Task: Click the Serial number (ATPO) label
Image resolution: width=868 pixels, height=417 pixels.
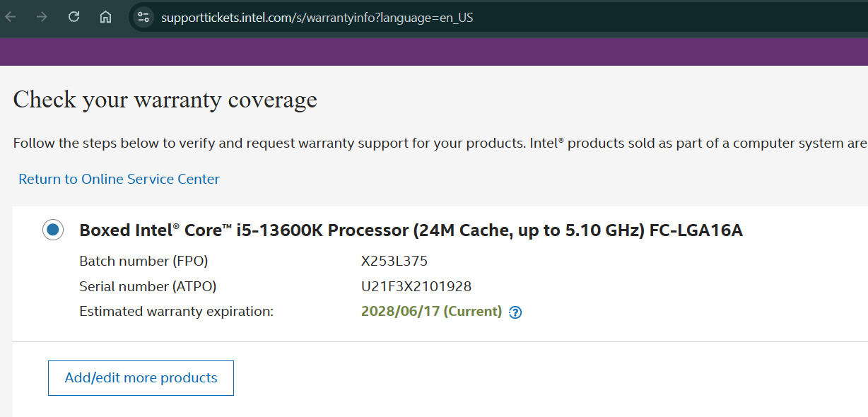Action: click(148, 286)
